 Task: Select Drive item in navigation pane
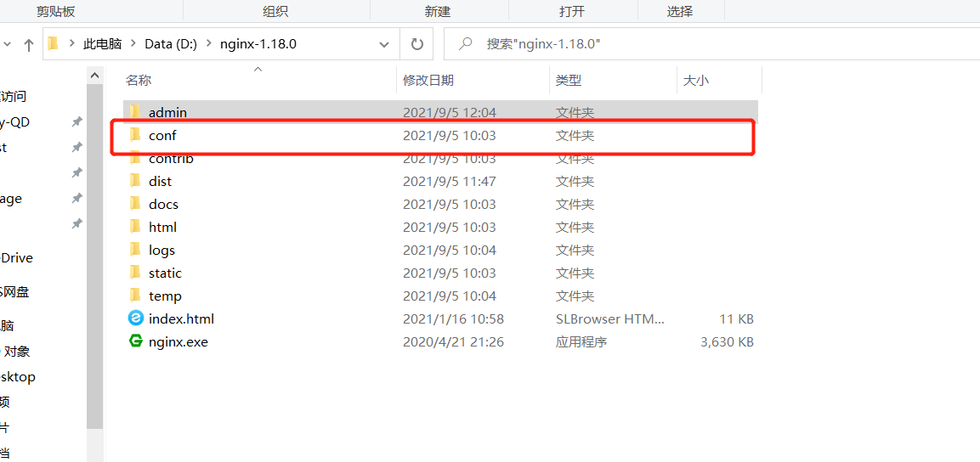(x=17, y=258)
